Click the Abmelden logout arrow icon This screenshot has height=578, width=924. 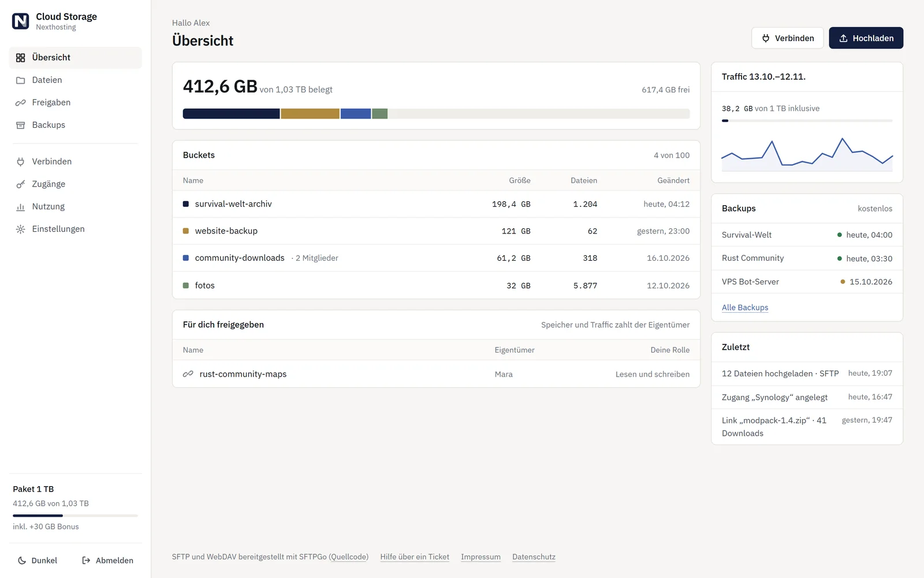click(x=86, y=561)
